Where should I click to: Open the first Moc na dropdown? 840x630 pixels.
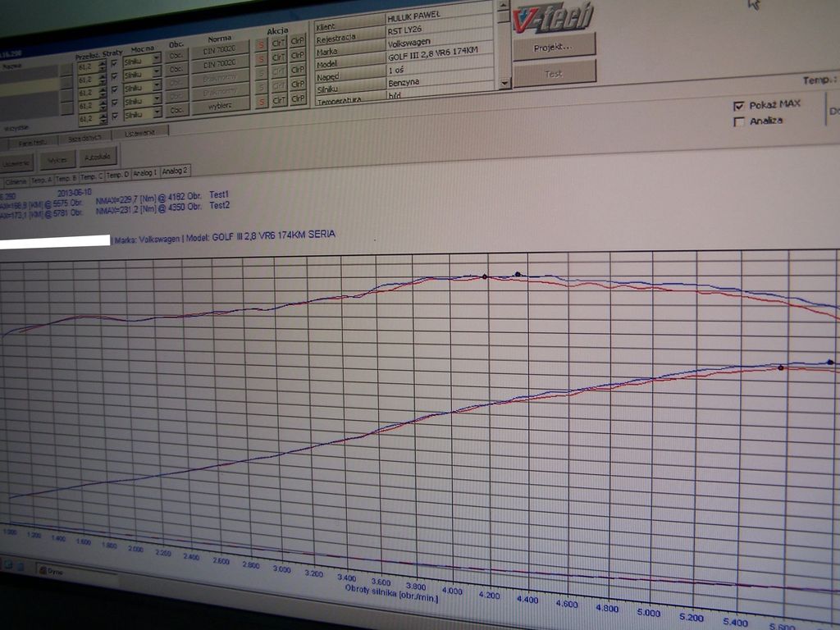[x=156, y=62]
